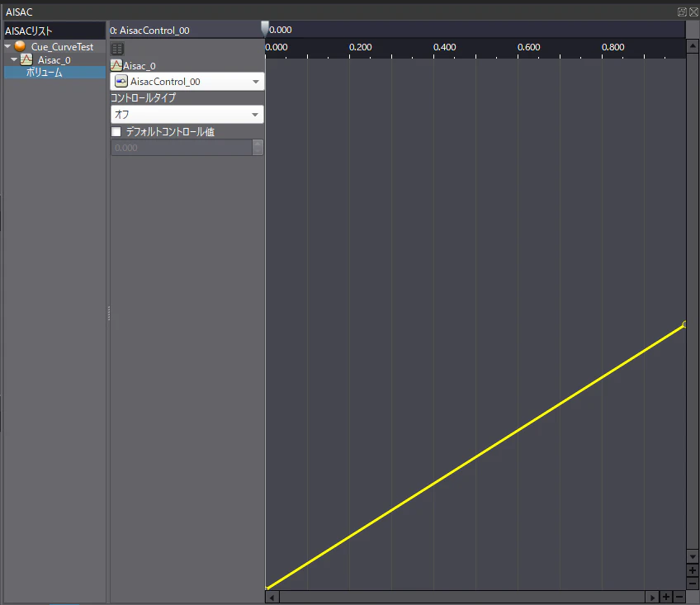Click the horizontal zoom-out minus button
700x605 pixels.
(679, 597)
